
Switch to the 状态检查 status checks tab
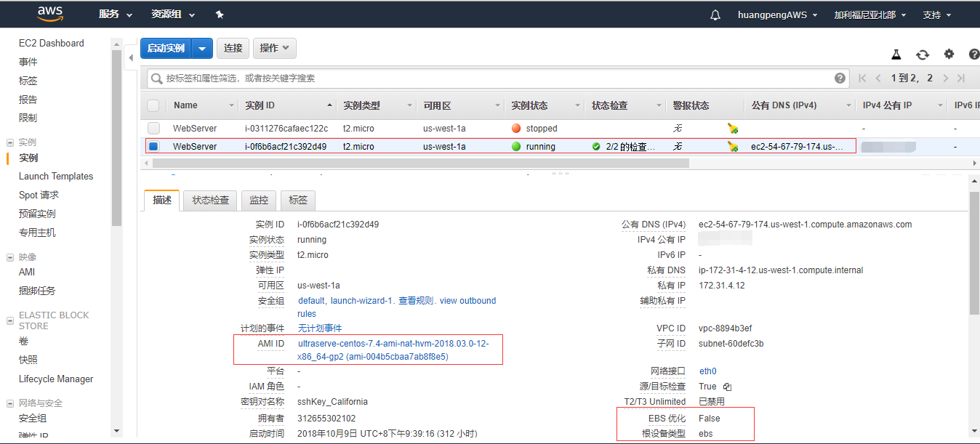click(x=210, y=201)
